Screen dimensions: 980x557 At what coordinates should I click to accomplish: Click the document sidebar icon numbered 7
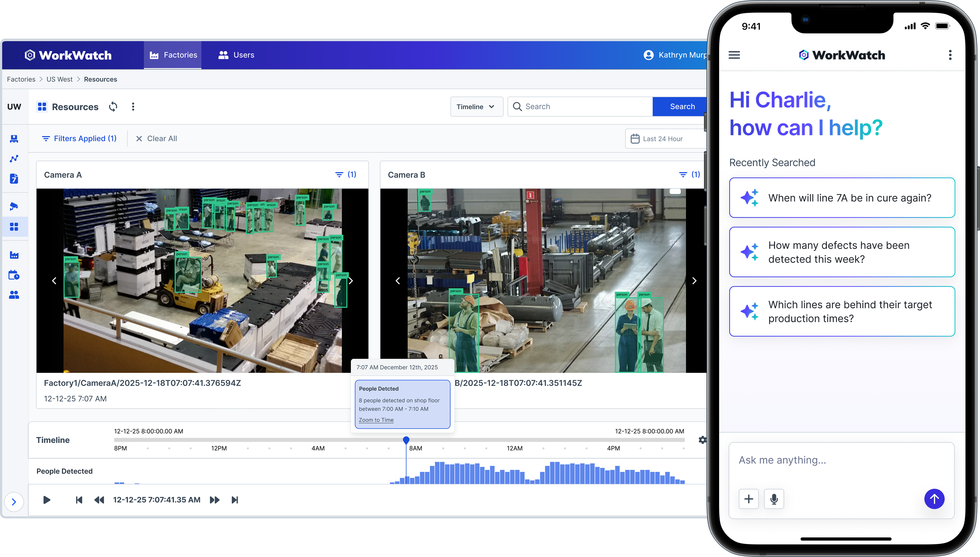click(x=14, y=178)
